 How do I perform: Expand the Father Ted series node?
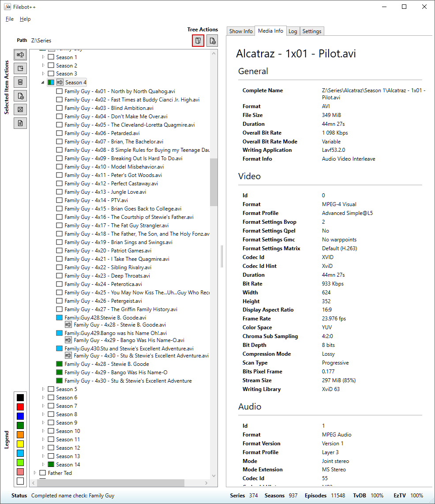click(x=35, y=473)
